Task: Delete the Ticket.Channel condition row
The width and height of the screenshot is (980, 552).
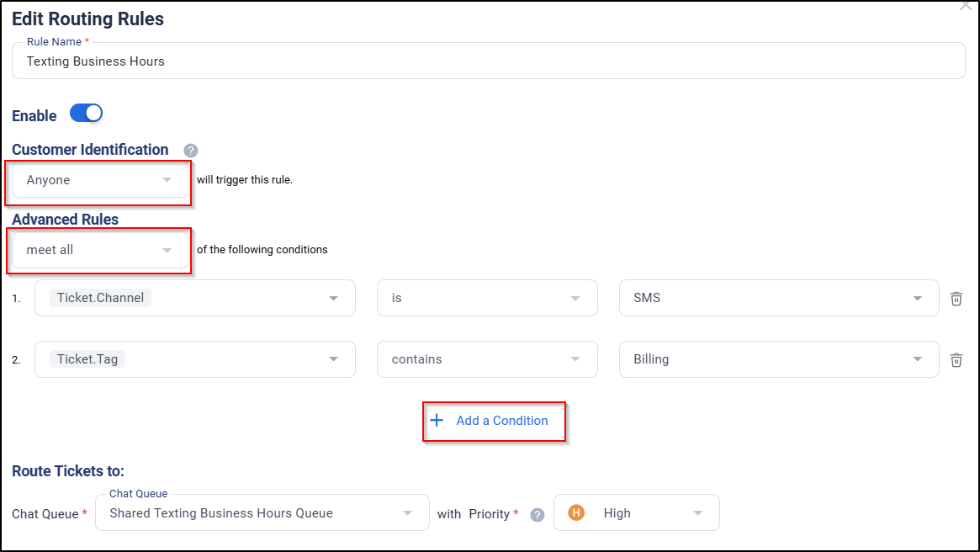Action: tap(956, 299)
